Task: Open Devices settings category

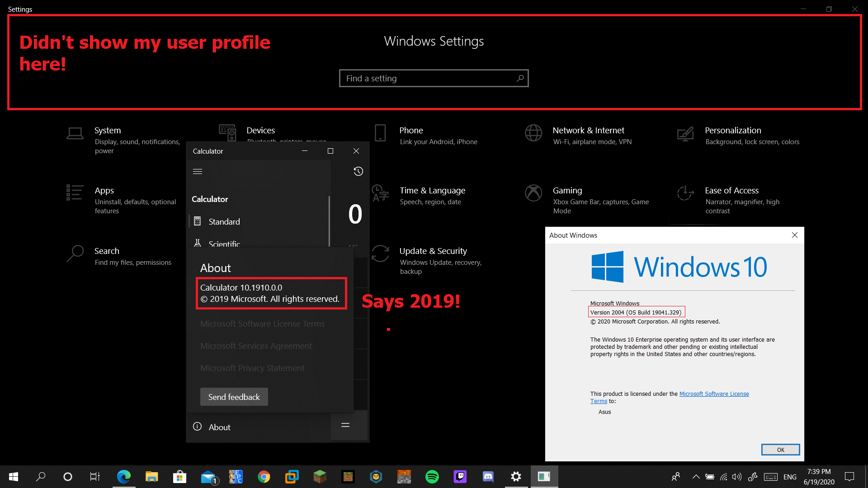Action: (x=273, y=133)
